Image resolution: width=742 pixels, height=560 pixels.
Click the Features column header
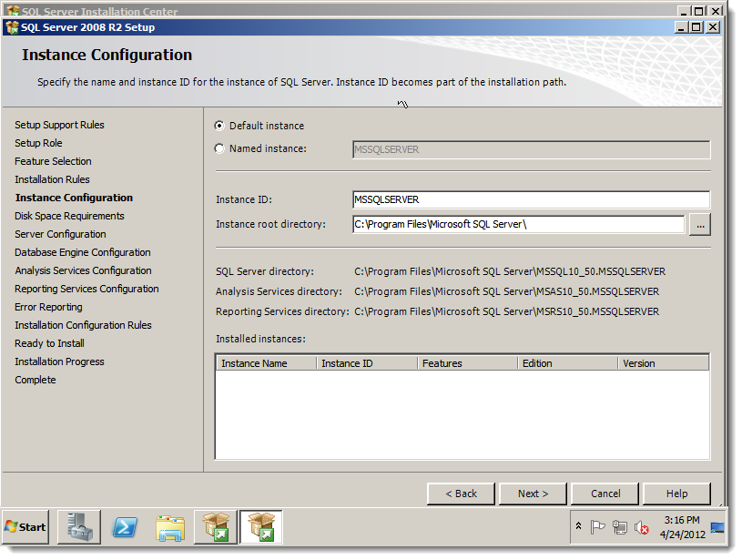point(467,363)
